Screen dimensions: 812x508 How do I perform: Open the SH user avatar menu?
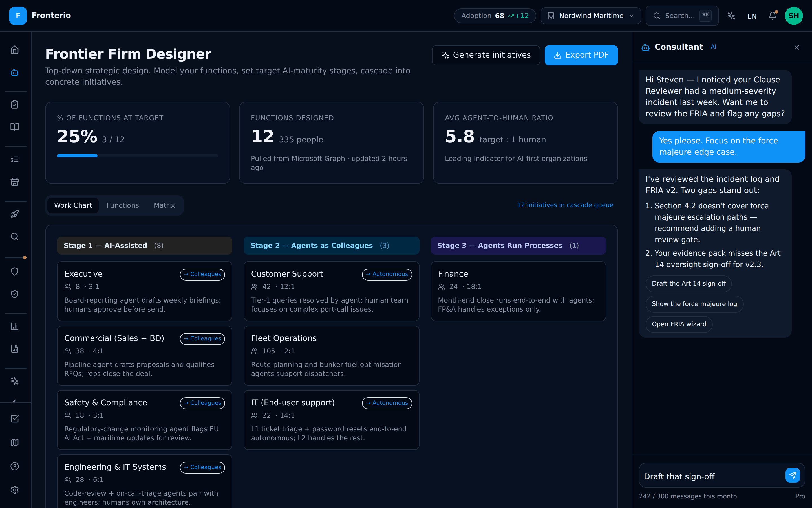(794, 16)
